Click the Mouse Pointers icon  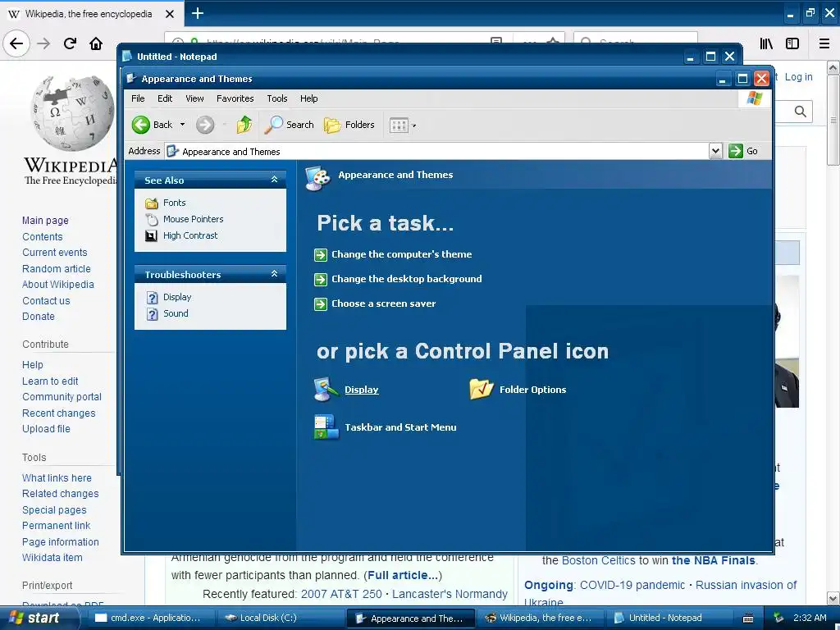(152, 219)
